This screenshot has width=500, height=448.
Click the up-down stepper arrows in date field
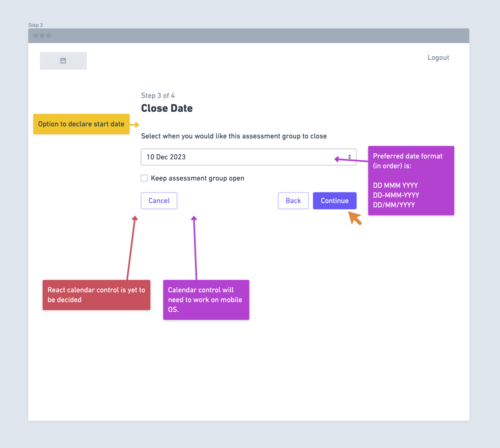(349, 157)
